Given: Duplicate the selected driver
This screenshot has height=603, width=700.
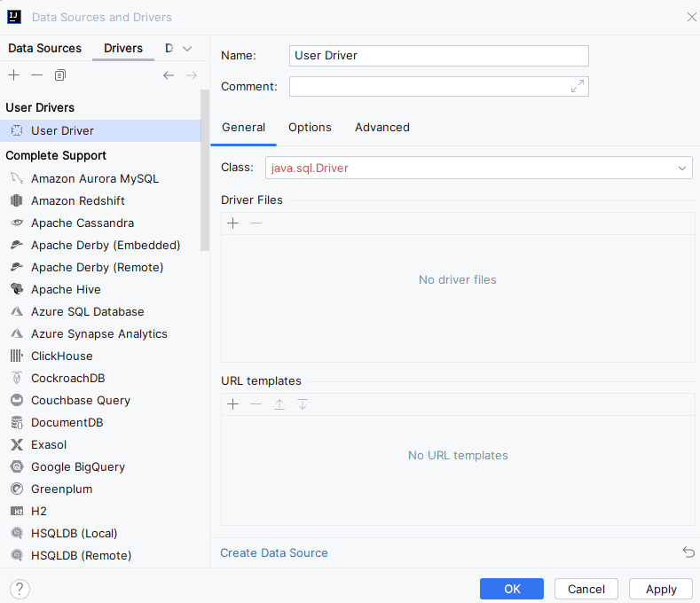Looking at the screenshot, I should click(x=59, y=75).
